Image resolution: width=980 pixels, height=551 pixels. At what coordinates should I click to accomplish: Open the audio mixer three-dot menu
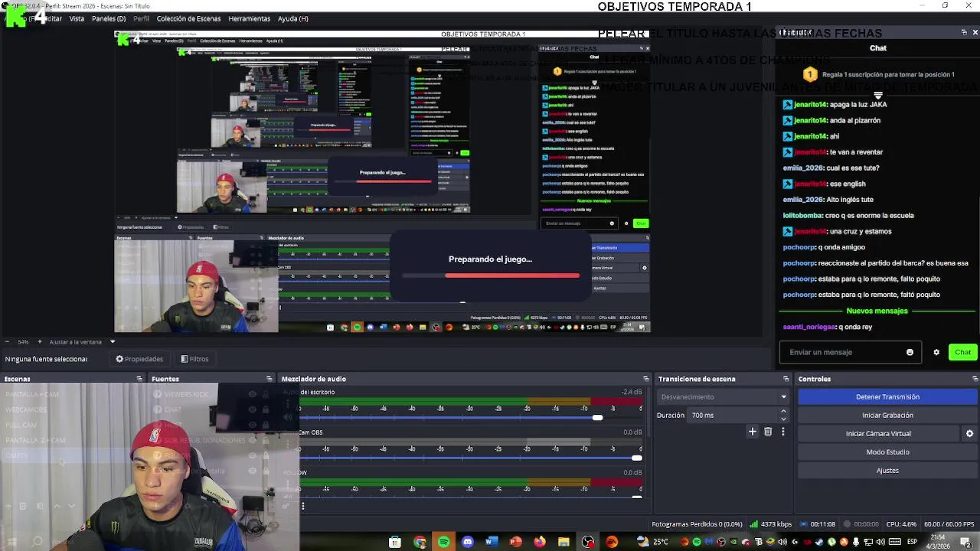(303, 506)
